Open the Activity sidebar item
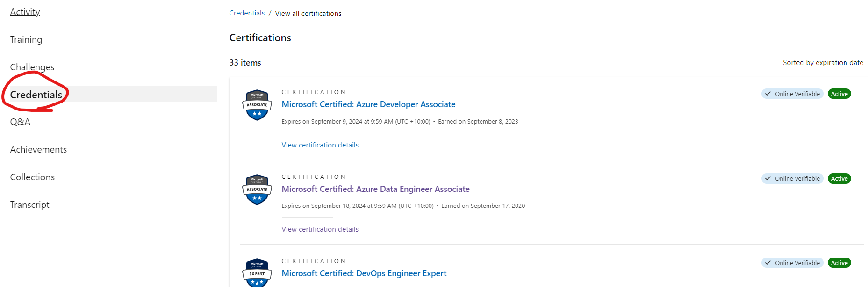 click(x=25, y=12)
